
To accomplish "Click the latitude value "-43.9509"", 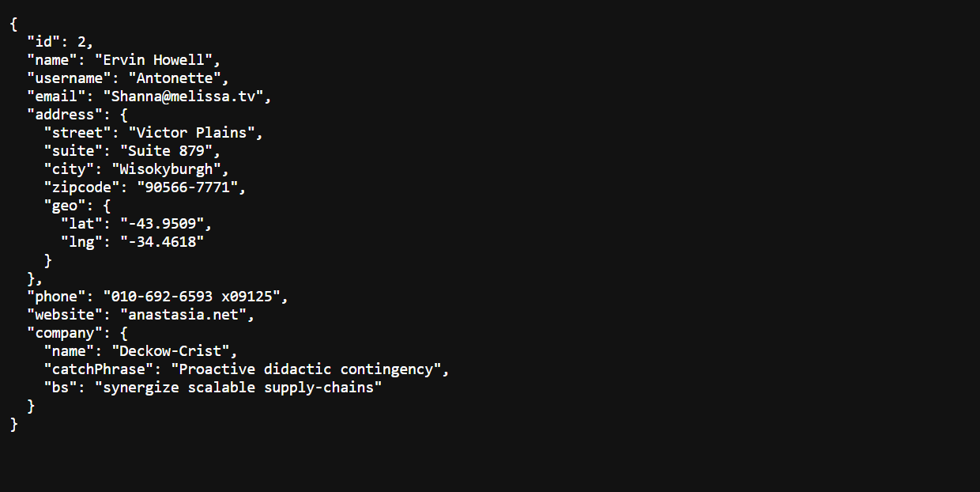I will [161, 224].
